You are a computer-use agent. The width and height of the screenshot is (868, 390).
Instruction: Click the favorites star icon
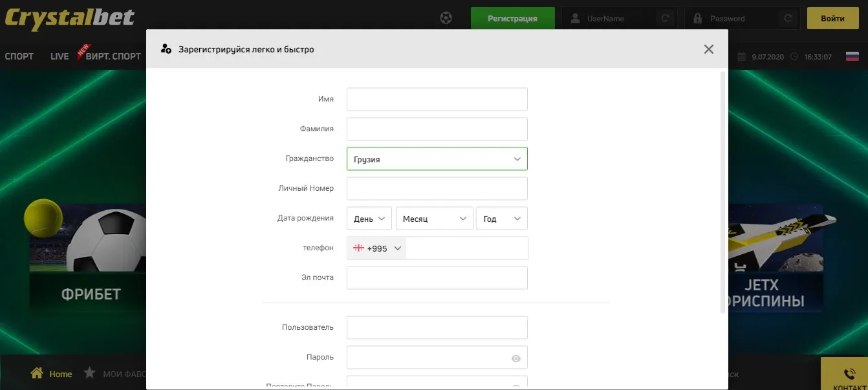coord(89,373)
